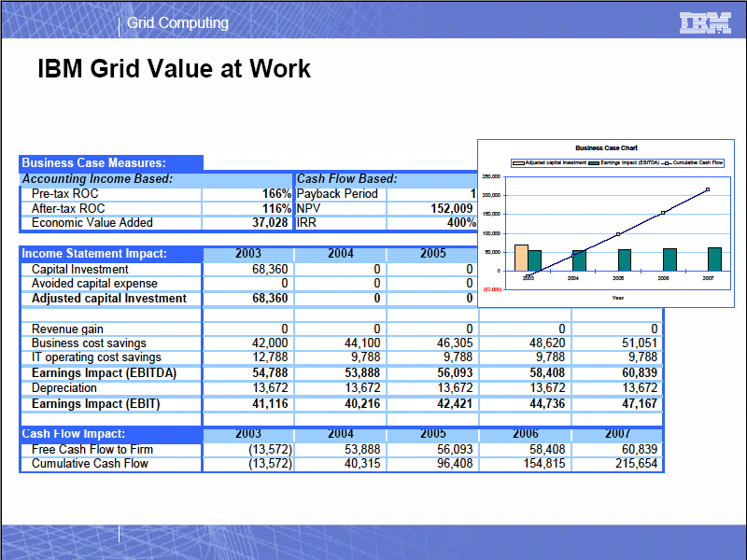Image resolution: width=747 pixels, height=560 pixels.
Task: Click the Cumulative Cash Flow value 40,315
Action: coord(362,464)
